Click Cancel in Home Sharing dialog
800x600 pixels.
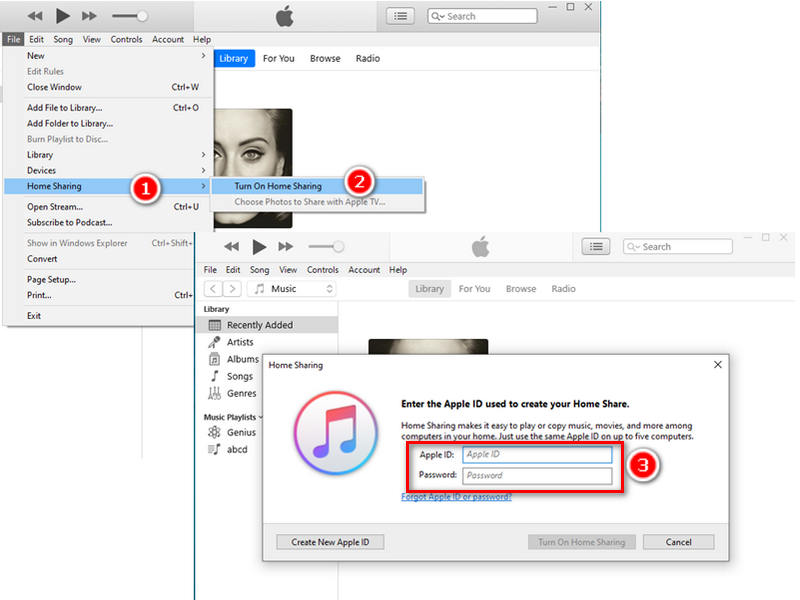coord(679,542)
